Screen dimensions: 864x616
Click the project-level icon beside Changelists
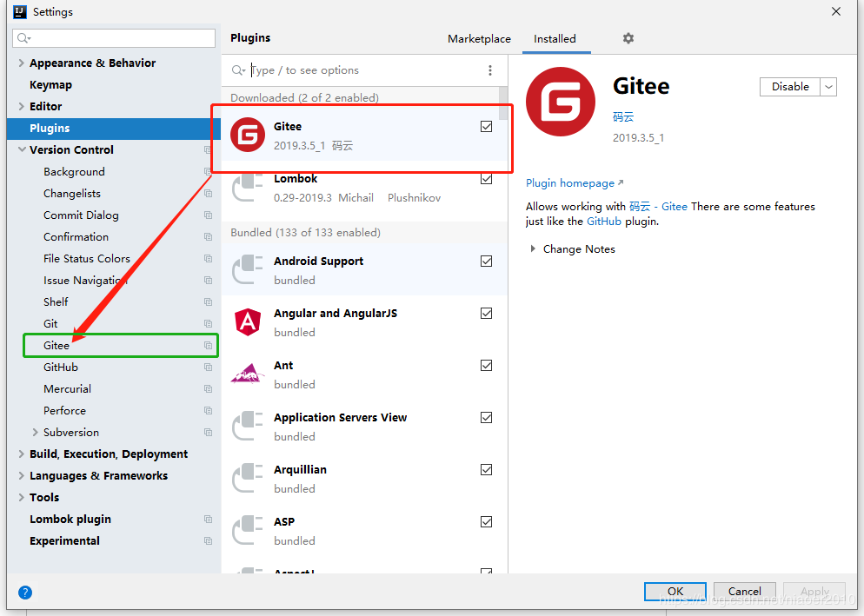[x=208, y=194]
